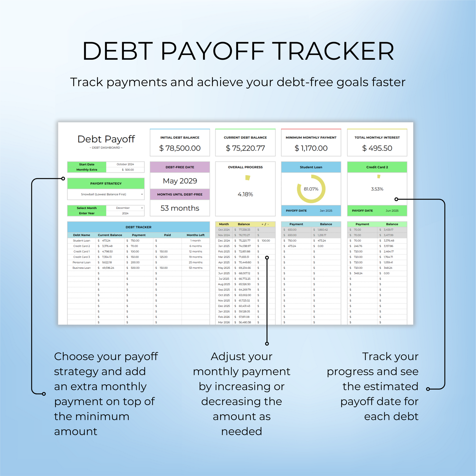Click the overall progress donut chart icon
This screenshot has width=476, height=476.
click(x=248, y=177)
